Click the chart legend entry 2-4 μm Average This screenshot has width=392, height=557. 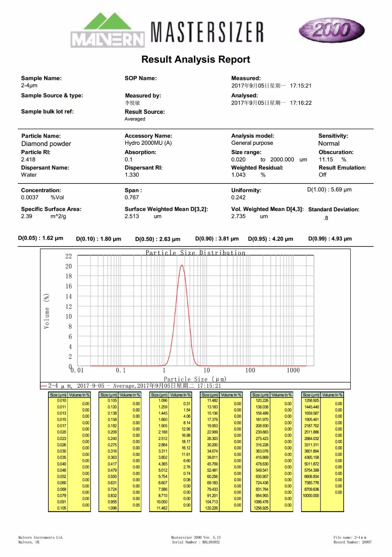[131, 386]
